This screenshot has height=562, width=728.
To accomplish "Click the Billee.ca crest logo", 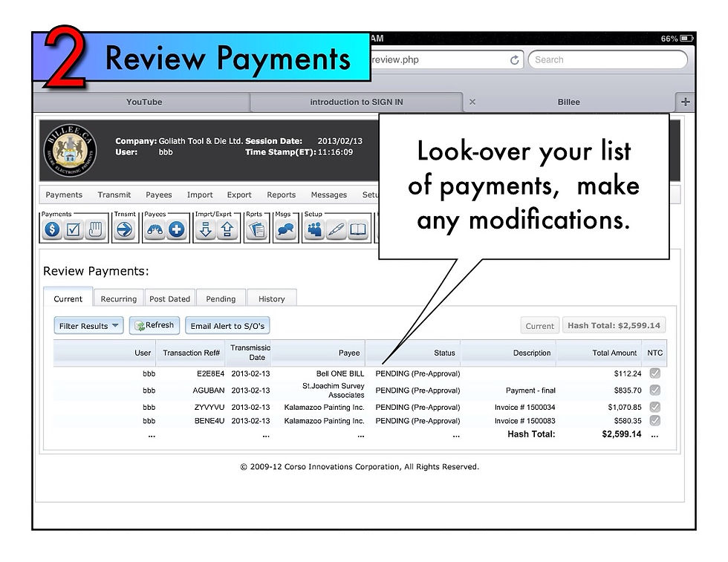I will tap(70, 151).
